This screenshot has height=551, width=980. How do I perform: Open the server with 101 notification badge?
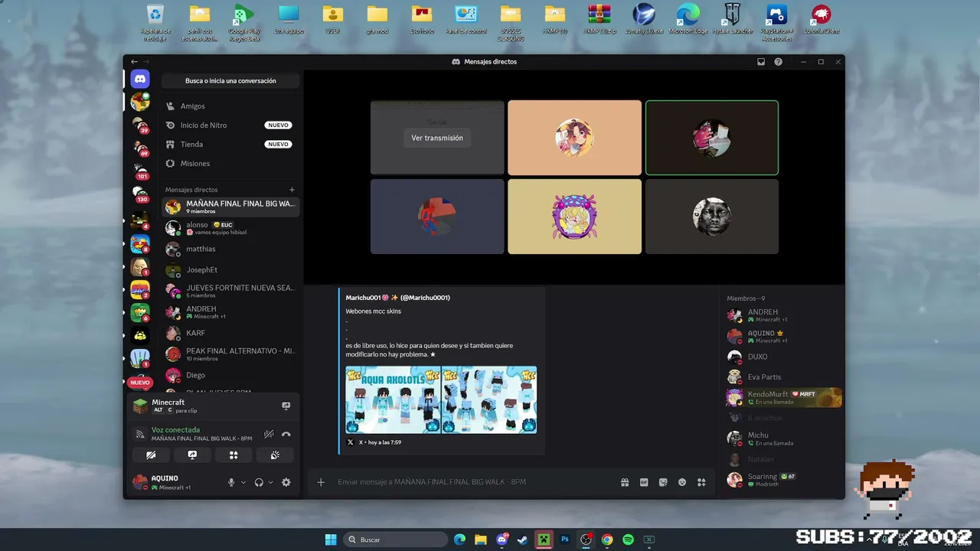(140, 171)
